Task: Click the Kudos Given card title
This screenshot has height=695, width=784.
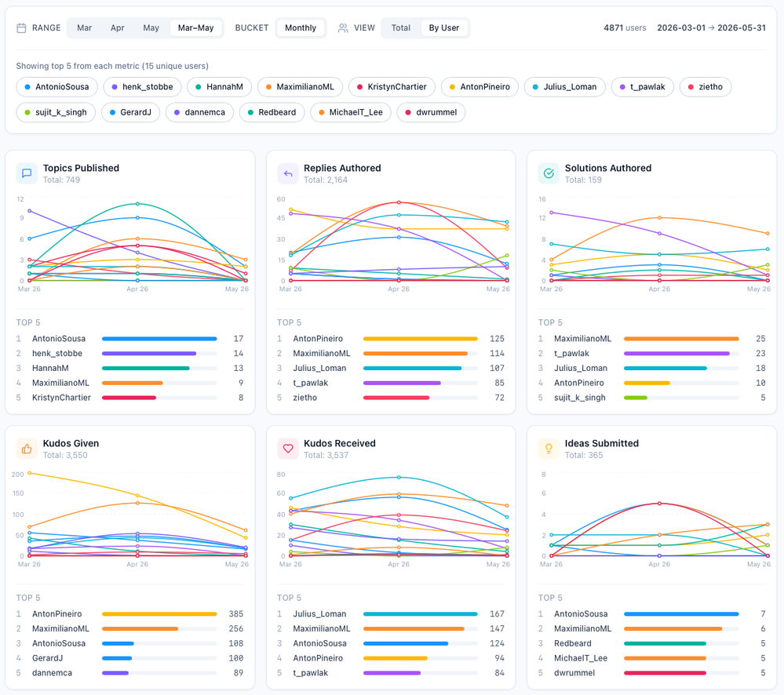Action: [71, 444]
